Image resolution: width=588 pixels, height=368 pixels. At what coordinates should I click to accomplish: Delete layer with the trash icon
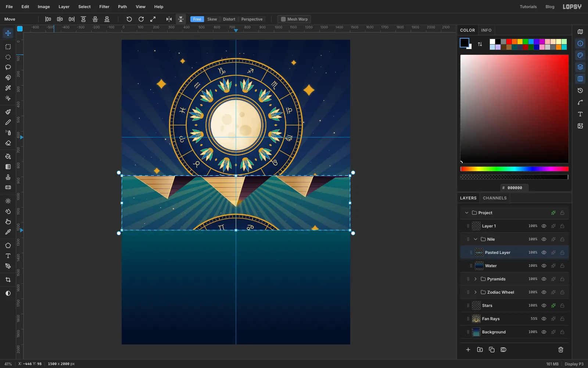point(561,350)
